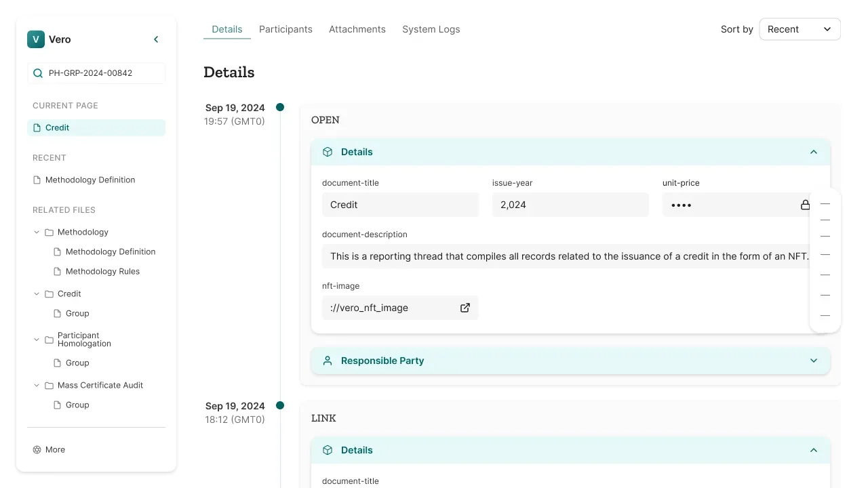Click the Methodology folder icon

click(49, 232)
